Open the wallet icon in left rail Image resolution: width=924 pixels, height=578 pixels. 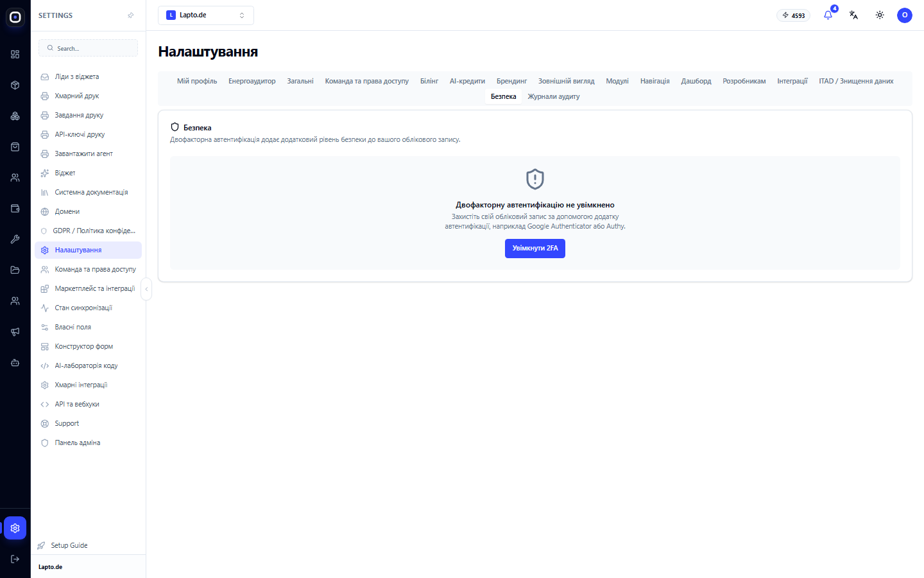(15, 209)
